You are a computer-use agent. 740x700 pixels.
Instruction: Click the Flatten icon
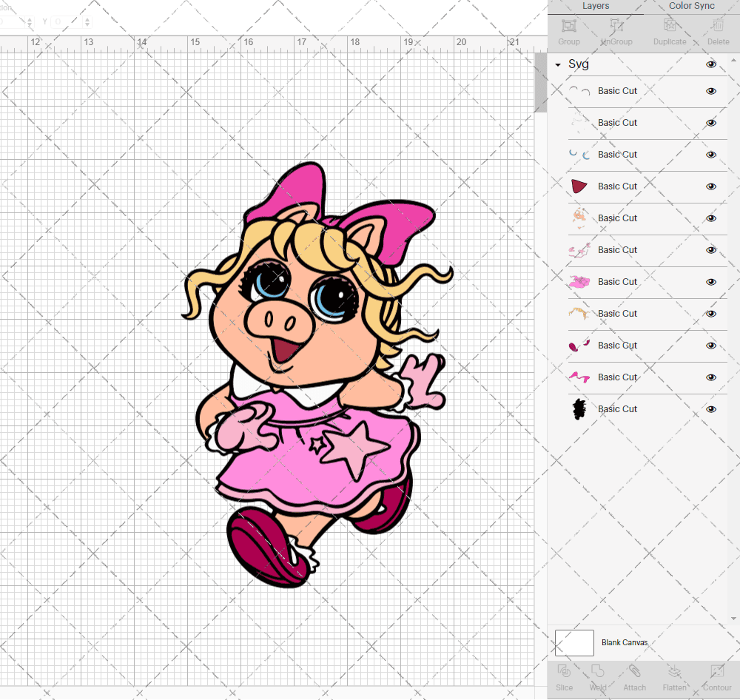(x=674, y=671)
